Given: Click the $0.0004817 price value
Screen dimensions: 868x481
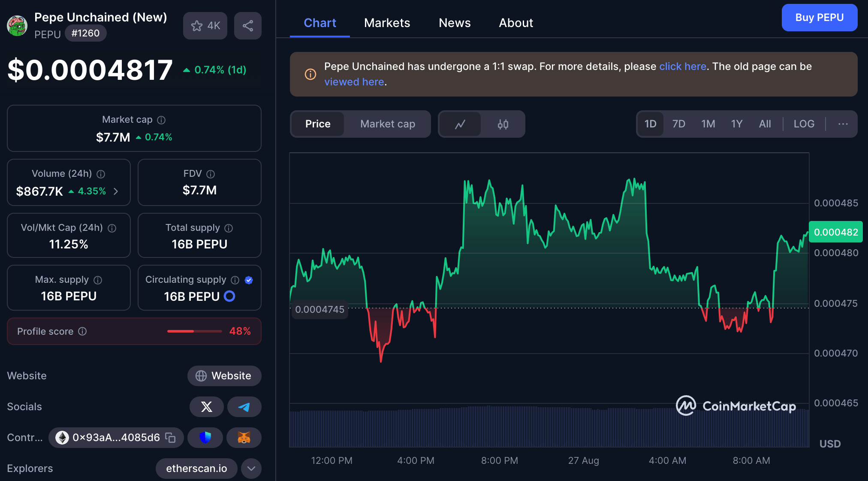Looking at the screenshot, I should point(90,70).
